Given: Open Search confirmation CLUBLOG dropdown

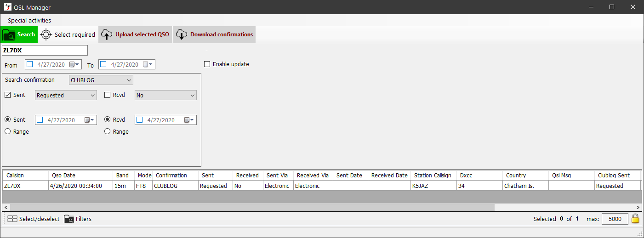Looking at the screenshot, I should [x=101, y=80].
